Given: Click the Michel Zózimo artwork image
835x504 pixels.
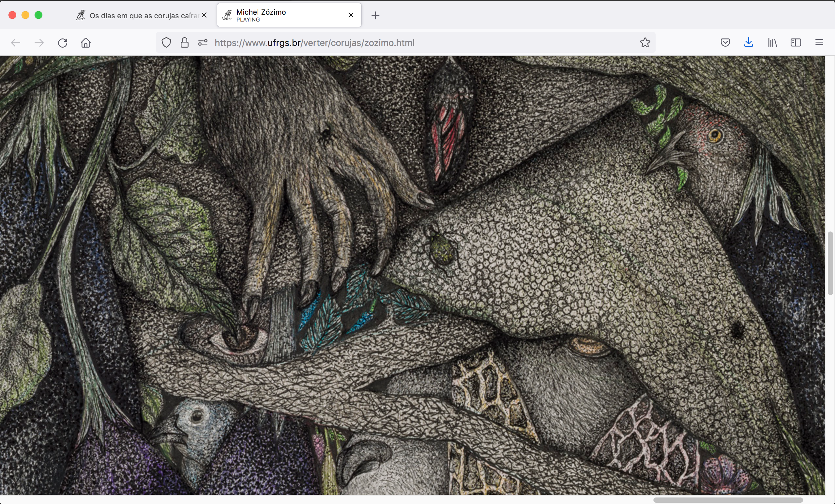Looking at the screenshot, I should 412,275.
